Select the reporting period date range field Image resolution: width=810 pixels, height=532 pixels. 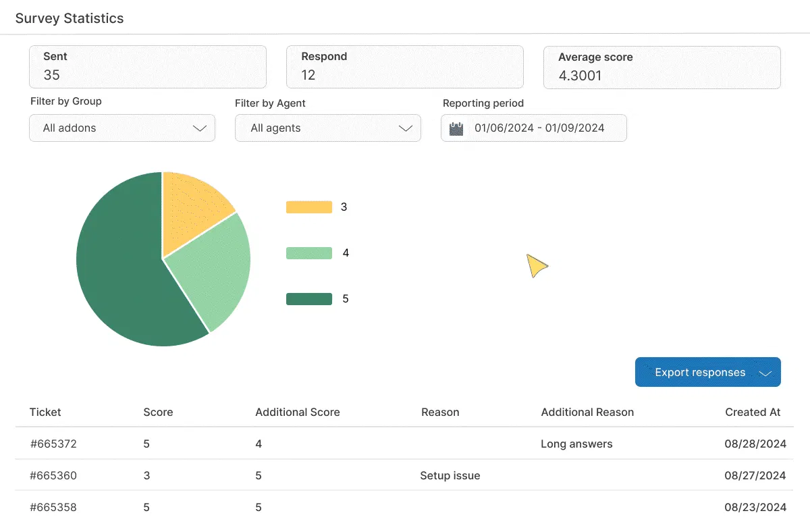[x=534, y=128]
